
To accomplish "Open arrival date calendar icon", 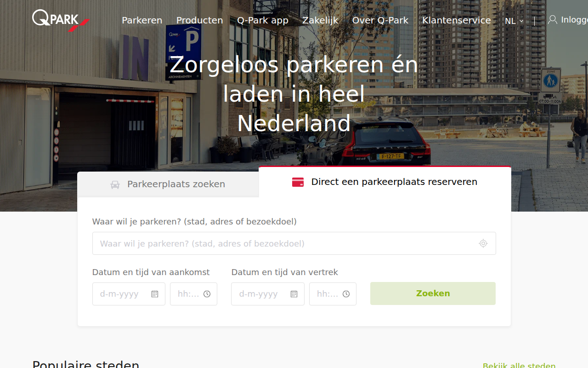I will click(155, 294).
